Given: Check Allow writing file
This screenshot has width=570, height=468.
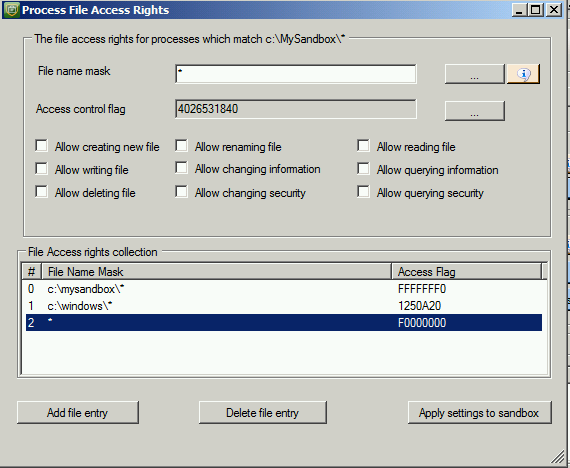Looking at the screenshot, I should pyautogui.click(x=41, y=169).
